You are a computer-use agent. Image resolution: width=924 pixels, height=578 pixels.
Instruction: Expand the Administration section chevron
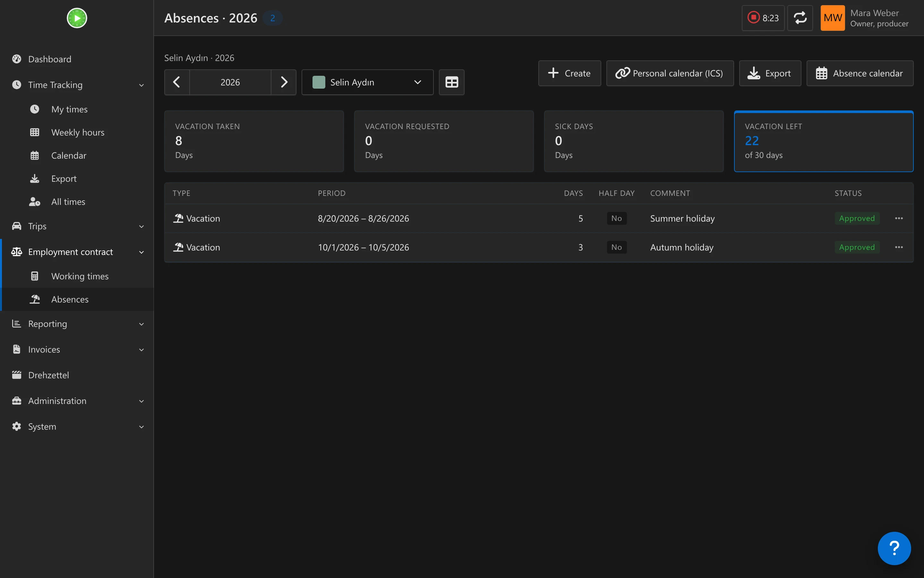point(141,401)
